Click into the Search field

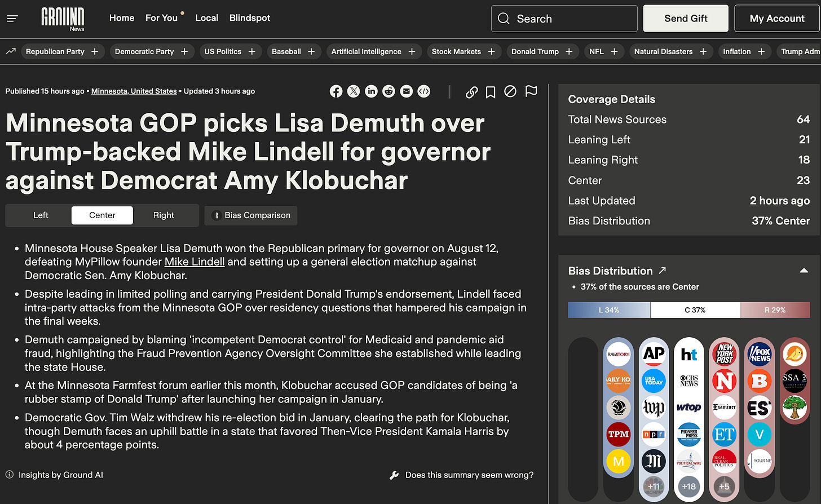(x=564, y=19)
